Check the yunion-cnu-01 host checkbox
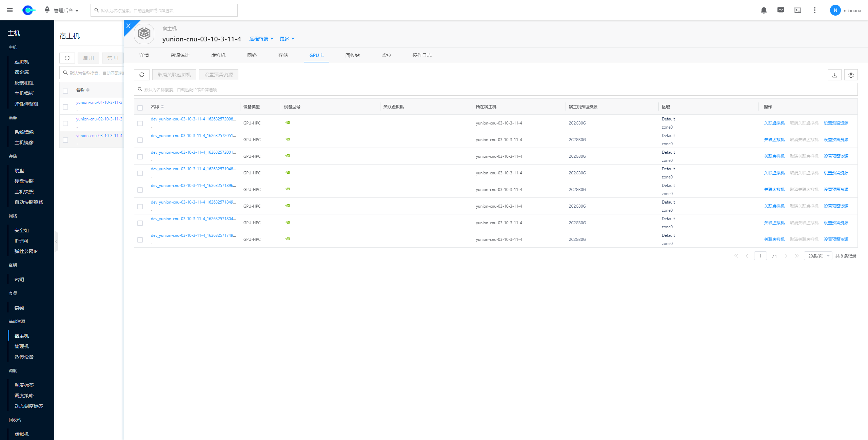 coord(65,107)
